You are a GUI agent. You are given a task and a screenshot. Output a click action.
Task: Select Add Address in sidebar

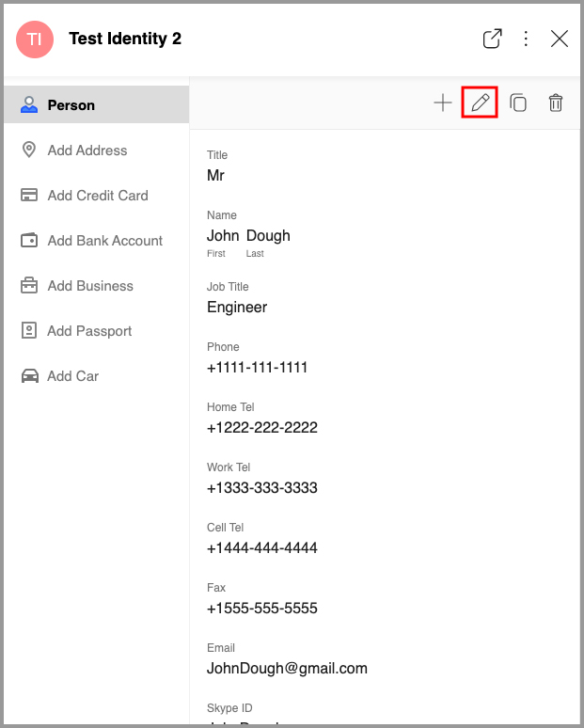(87, 150)
